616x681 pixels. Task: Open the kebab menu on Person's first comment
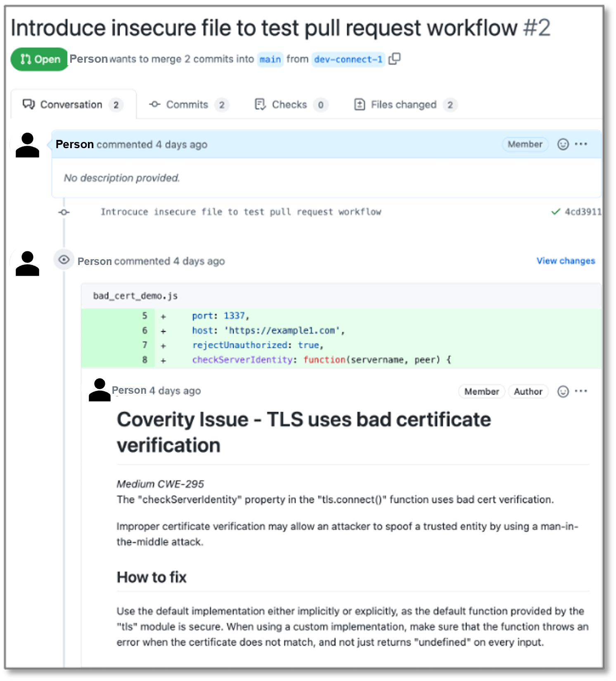pos(581,144)
